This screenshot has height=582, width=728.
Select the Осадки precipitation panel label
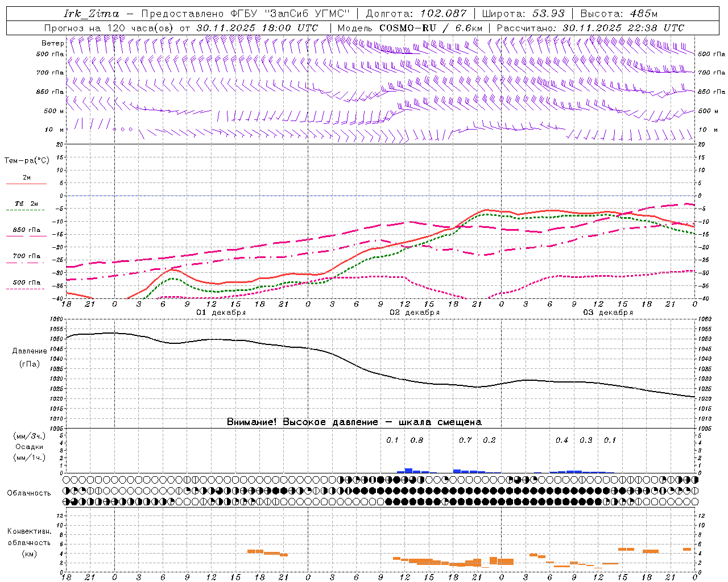tap(30, 447)
